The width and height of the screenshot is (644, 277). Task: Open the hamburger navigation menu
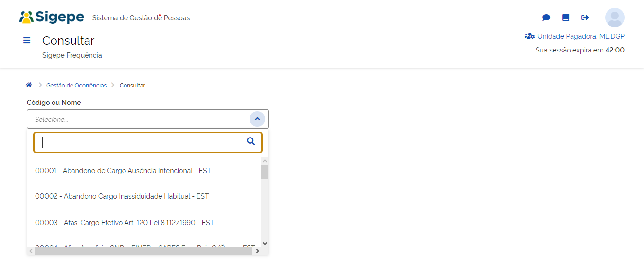[27, 40]
